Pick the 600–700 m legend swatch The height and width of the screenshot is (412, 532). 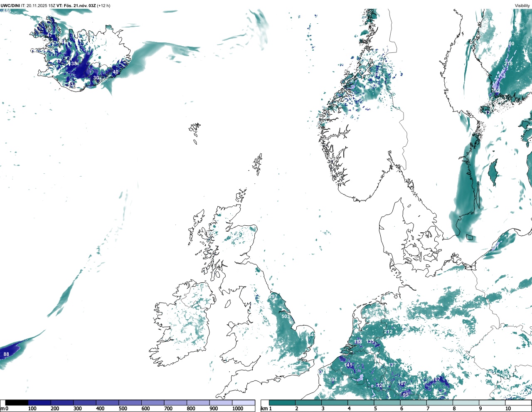pyautogui.click(x=153, y=402)
